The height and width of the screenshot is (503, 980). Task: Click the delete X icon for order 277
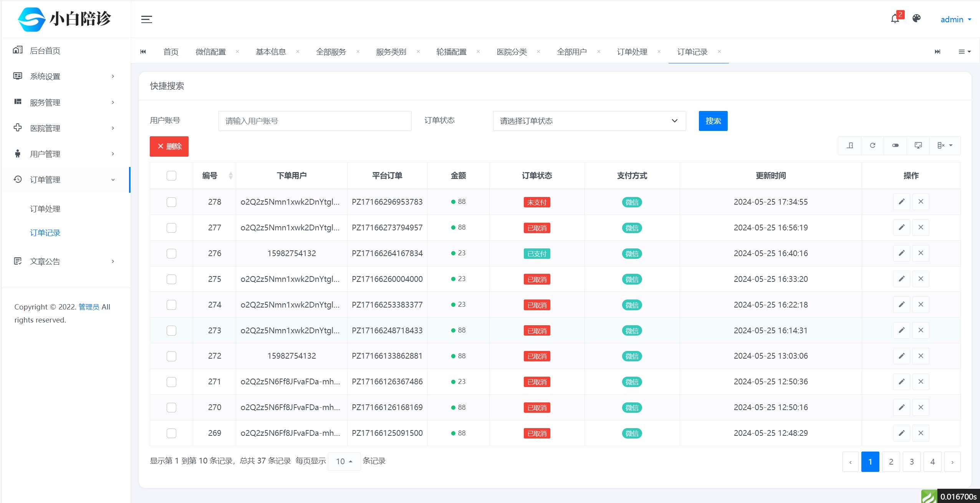(921, 227)
